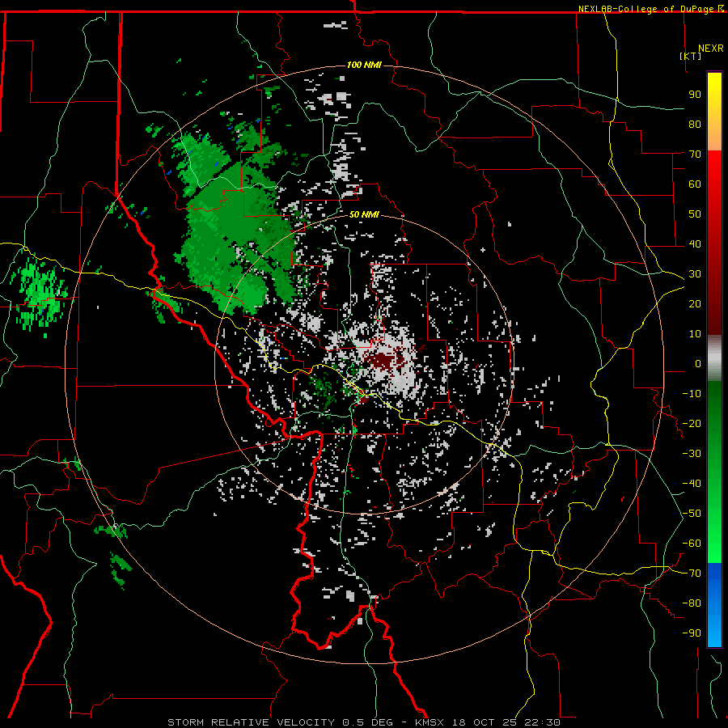728x728 pixels.
Task: Click the 40 value on the velocity scale
Action: [x=695, y=243]
